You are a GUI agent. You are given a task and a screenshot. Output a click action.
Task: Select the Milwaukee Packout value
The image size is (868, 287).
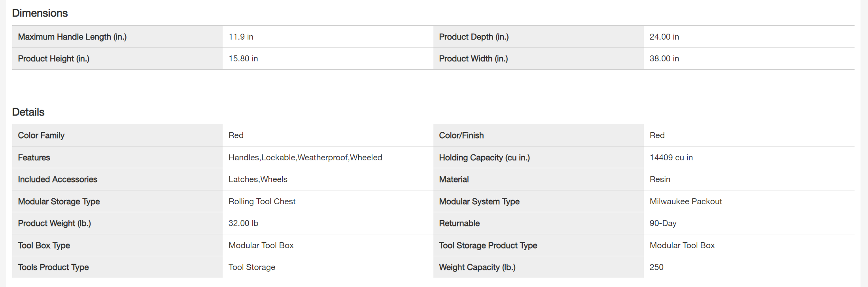(x=686, y=201)
